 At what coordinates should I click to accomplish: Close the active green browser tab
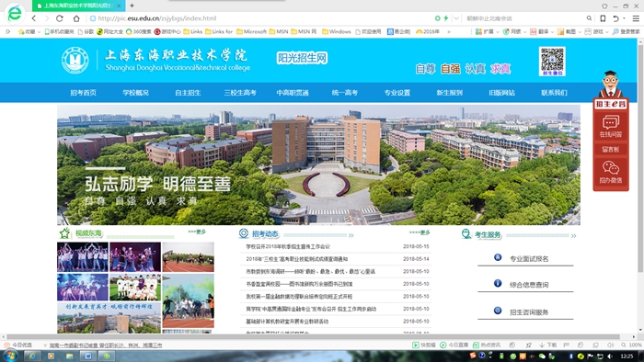[119, 6]
